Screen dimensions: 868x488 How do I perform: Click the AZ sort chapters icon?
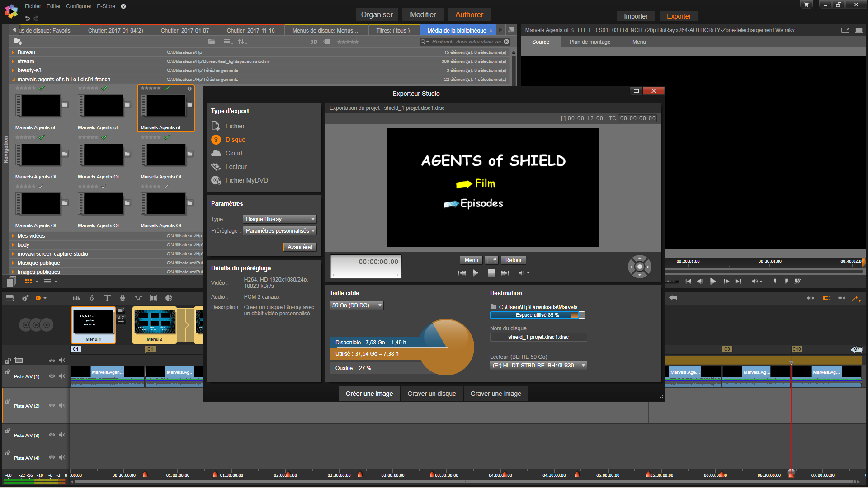[x=121, y=319]
